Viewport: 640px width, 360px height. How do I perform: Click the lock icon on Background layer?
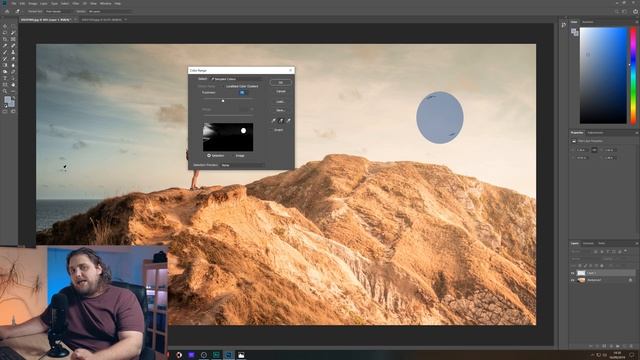(630, 280)
